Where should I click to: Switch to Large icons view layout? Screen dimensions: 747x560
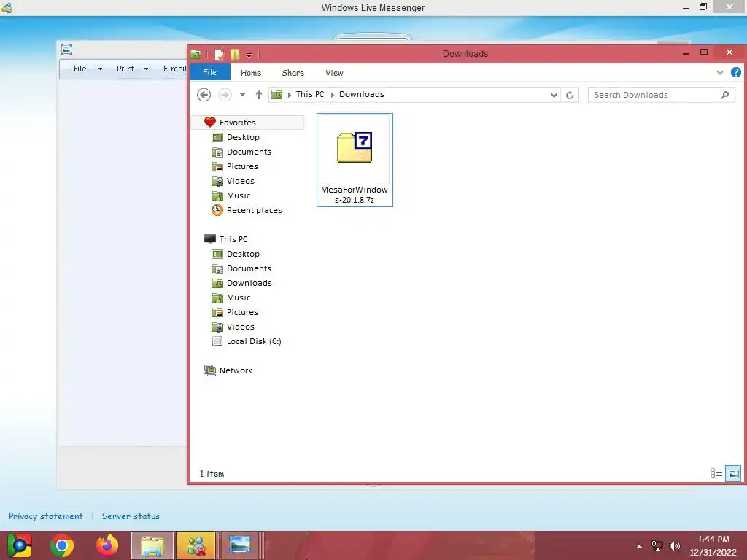(734, 473)
